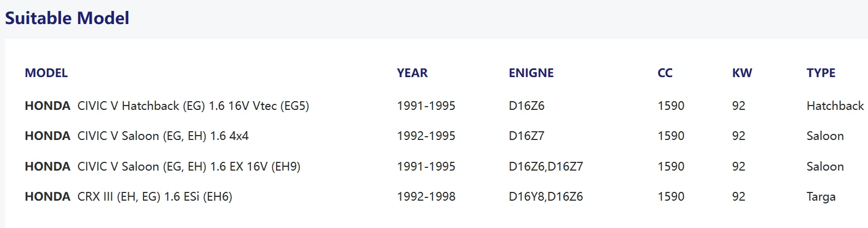Click the Targa type cell
The width and height of the screenshot is (868, 228).
(821, 196)
